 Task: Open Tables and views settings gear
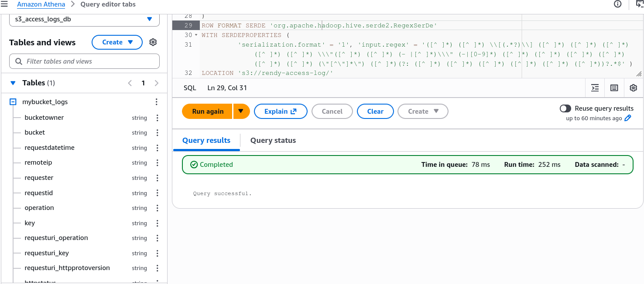point(153,42)
